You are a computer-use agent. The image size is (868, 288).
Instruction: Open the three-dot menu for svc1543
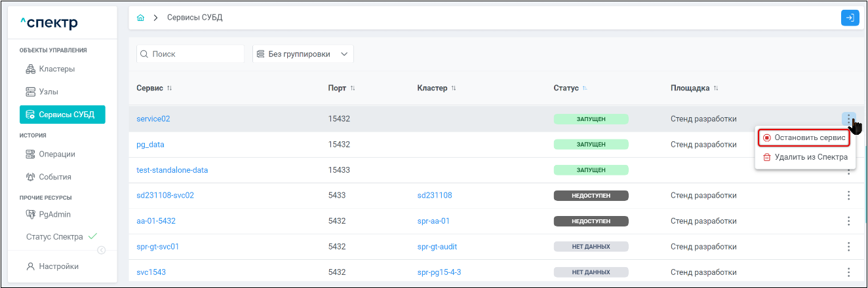click(x=848, y=272)
